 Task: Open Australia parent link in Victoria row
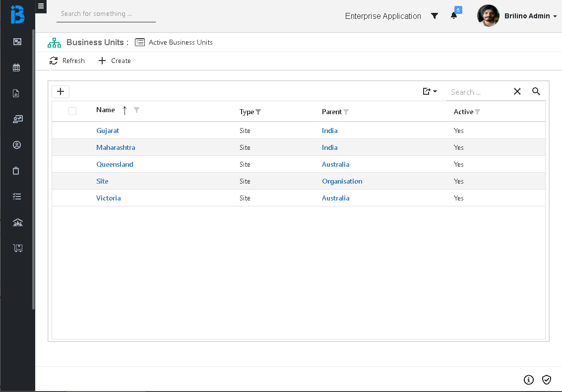pyautogui.click(x=335, y=198)
